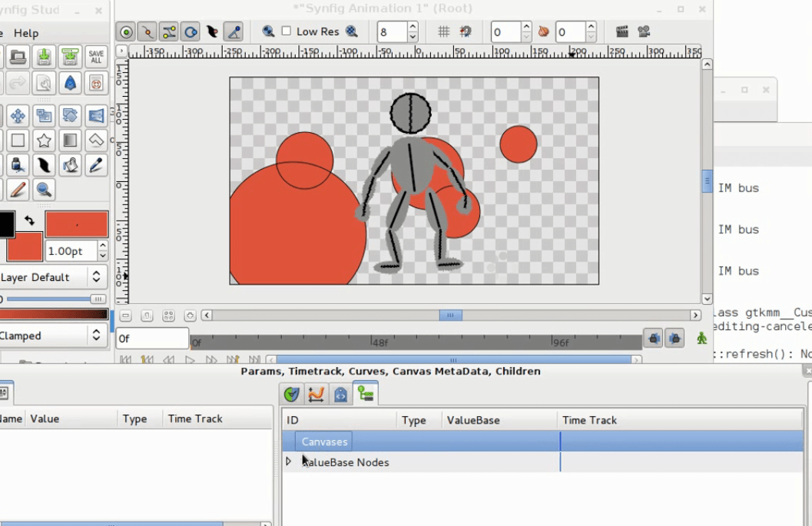Select the Gradient tool

click(x=70, y=140)
